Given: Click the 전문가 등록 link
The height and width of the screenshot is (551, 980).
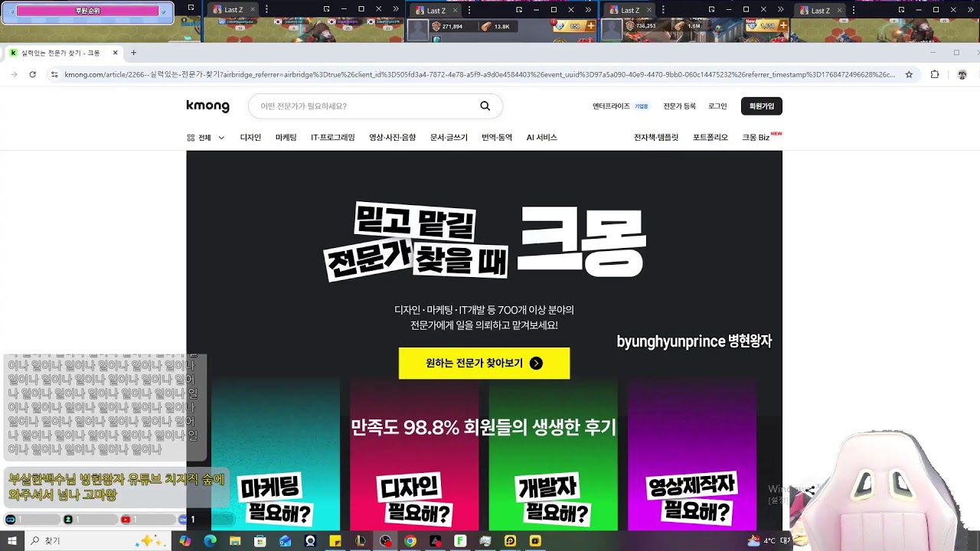Looking at the screenshot, I should click(x=679, y=106).
